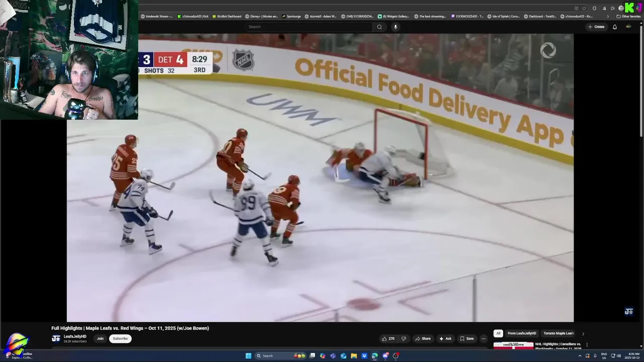
Task: Open the Sportsurge bookmark
Action: click(291, 16)
